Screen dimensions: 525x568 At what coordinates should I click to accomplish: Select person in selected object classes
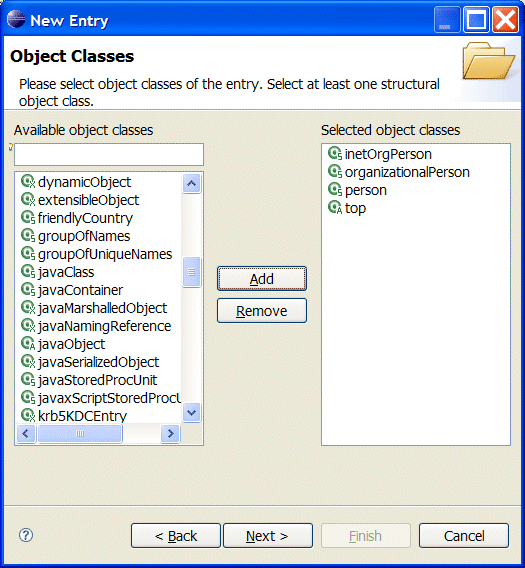coord(358,190)
